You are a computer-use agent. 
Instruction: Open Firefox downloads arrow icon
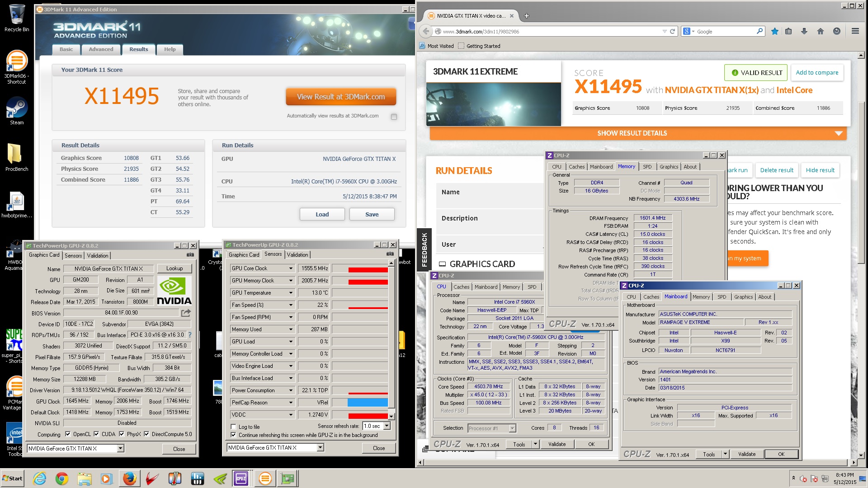tap(804, 31)
